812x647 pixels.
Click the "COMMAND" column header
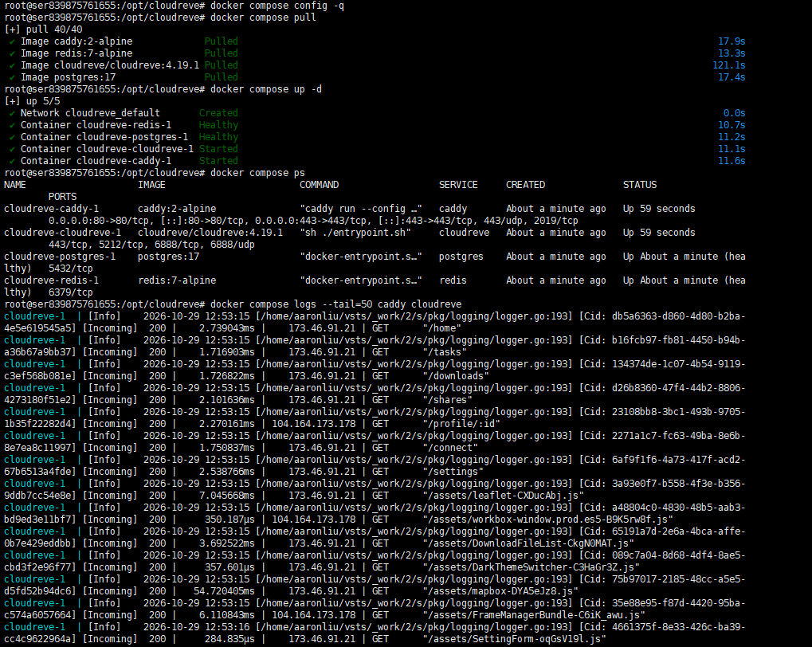319,185
